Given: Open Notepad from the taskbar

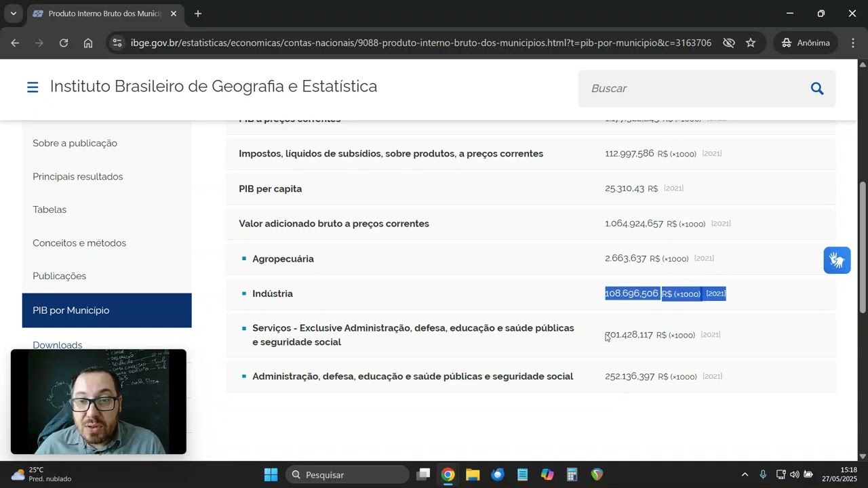Looking at the screenshot, I should 522,474.
